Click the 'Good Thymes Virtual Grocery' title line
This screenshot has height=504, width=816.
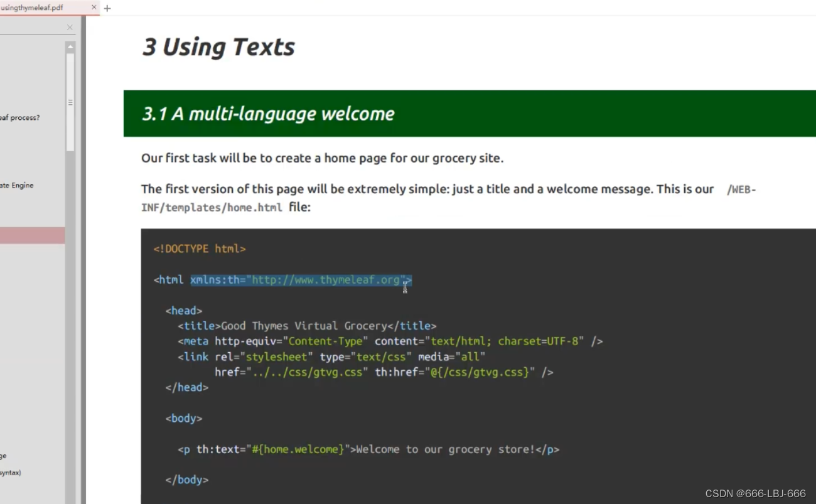point(307,326)
